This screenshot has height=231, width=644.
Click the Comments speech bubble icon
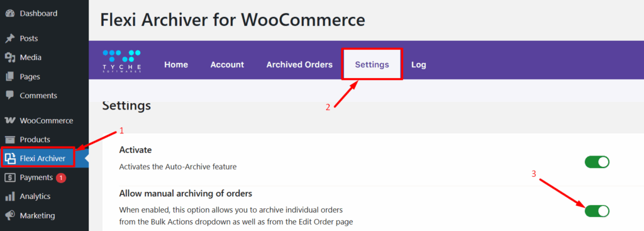point(10,96)
